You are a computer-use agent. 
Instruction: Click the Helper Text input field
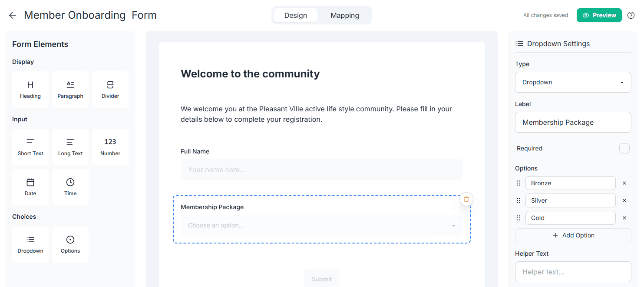[x=573, y=271]
